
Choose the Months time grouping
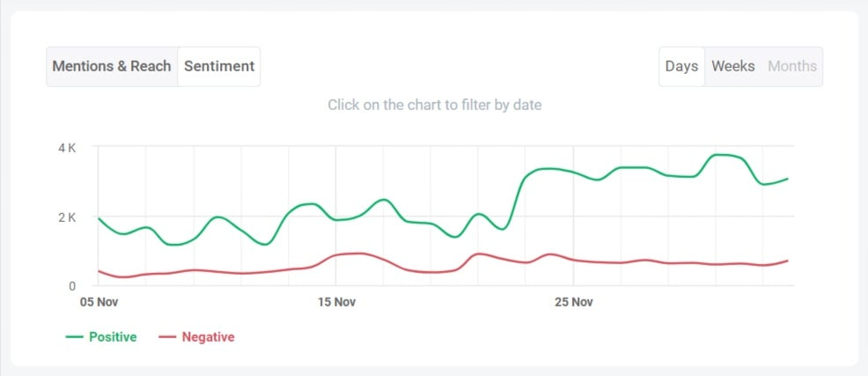point(792,66)
